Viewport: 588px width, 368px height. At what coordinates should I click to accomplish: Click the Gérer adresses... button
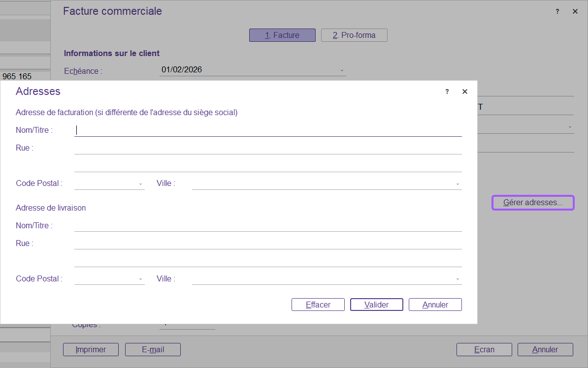coord(533,203)
